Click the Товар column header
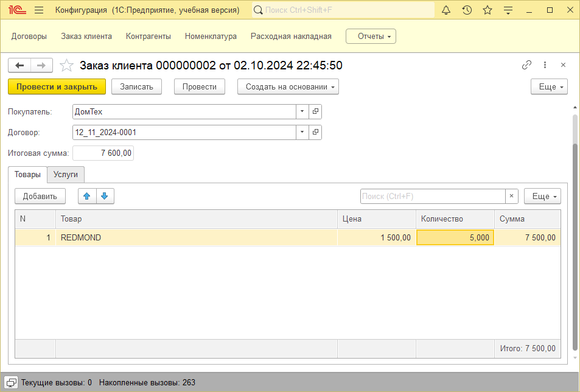The width and height of the screenshot is (580, 392). pos(197,219)
